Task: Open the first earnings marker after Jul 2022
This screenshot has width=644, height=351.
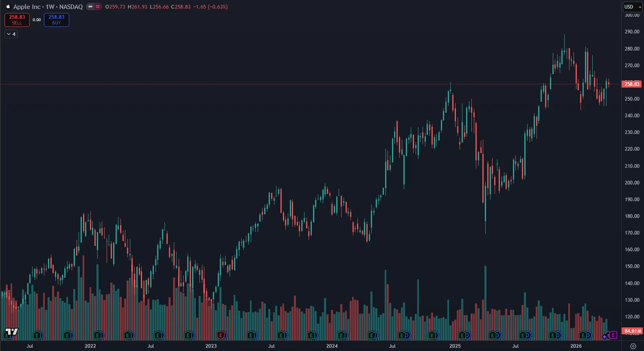Action: (158, 336)
